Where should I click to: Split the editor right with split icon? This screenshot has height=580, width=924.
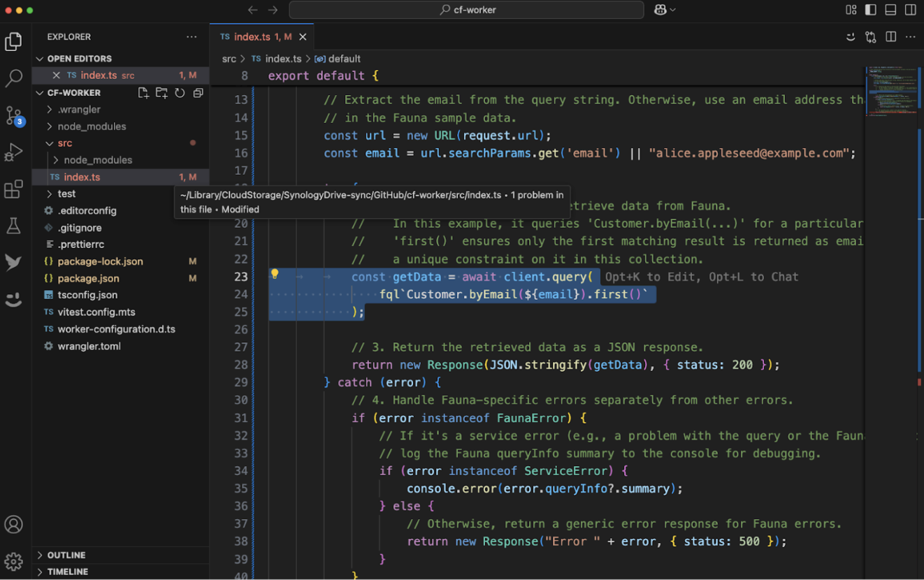click(890, 37)
